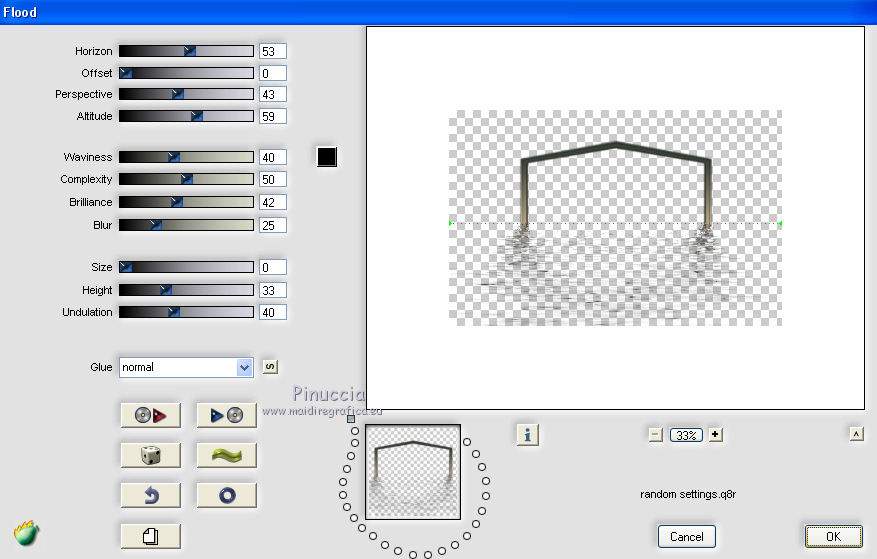This screenshot has width=877, height=559.
Task: Click the Undulation value field
Action: pyautogui.click(x=273, y=312)
